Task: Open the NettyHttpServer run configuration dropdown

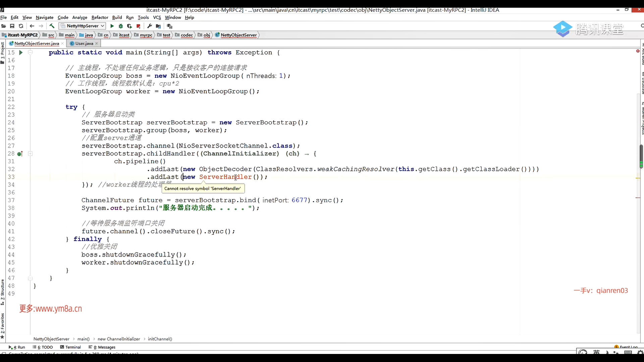Action: 83,26
